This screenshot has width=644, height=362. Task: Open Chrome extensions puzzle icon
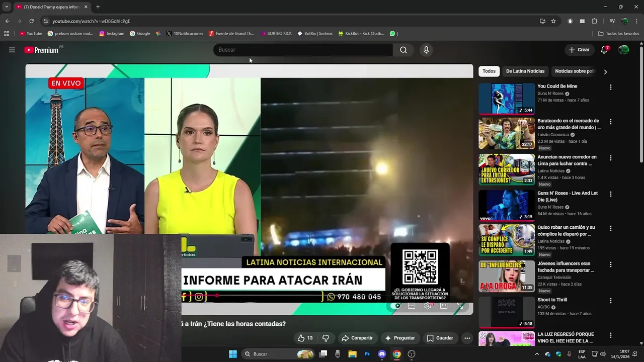click(594, 21)
